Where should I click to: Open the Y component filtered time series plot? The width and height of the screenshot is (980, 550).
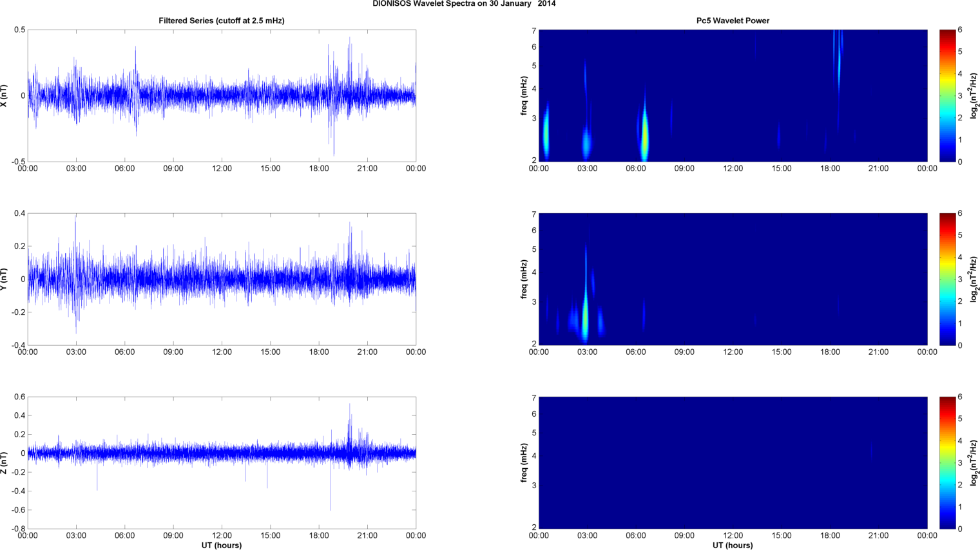[222, 279]
